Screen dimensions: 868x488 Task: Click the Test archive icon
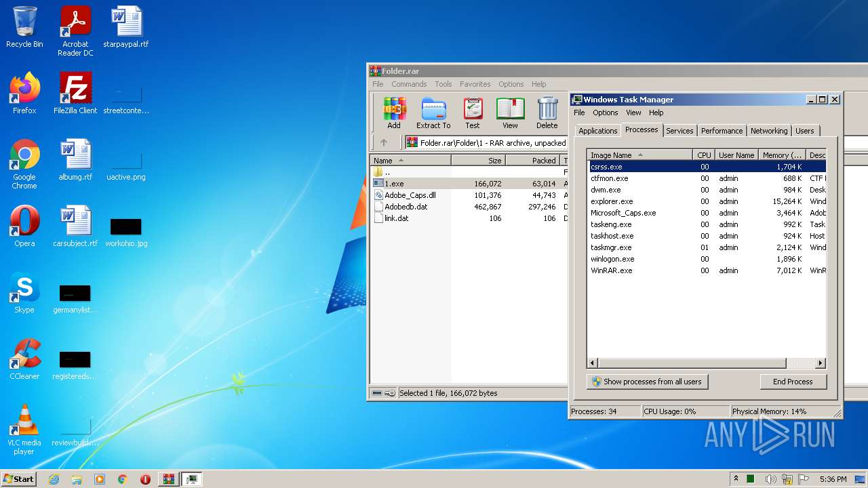point(473,113)
